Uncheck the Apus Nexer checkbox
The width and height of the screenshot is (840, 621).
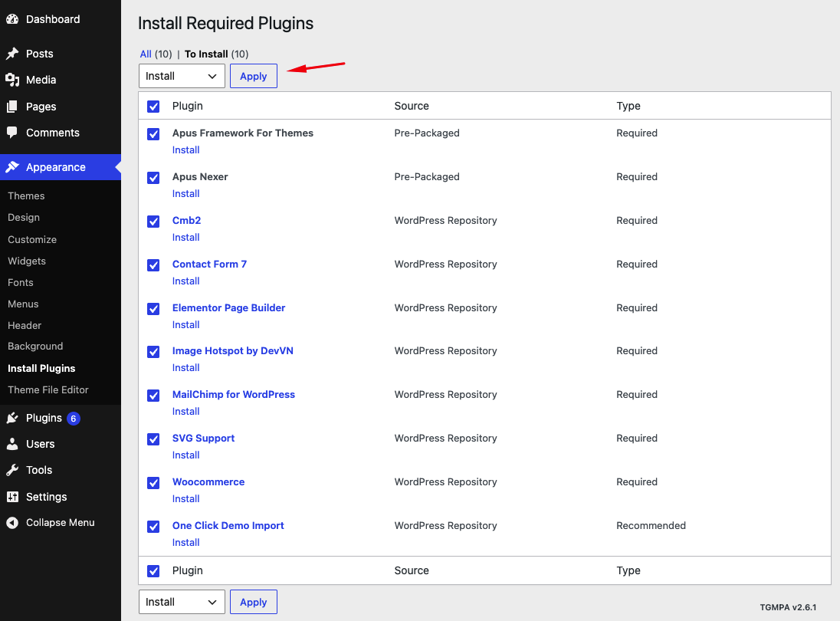tap(153, 177)
